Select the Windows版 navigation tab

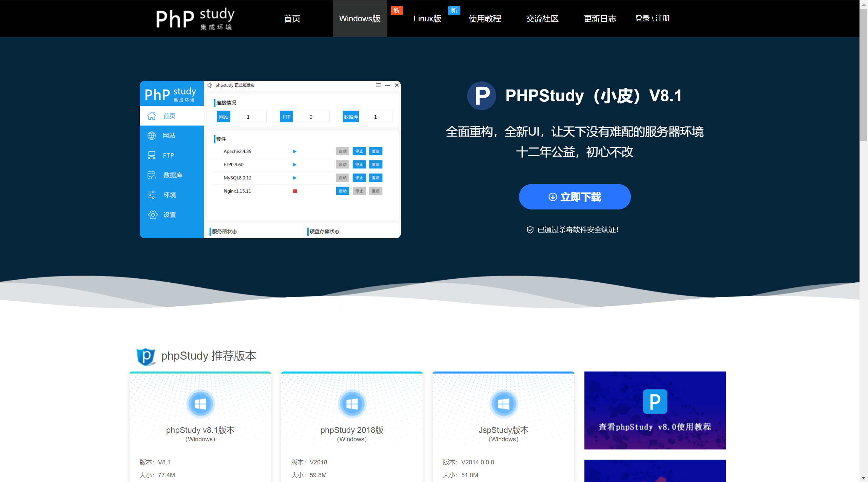pyautogui.click(x=360, y=19)
